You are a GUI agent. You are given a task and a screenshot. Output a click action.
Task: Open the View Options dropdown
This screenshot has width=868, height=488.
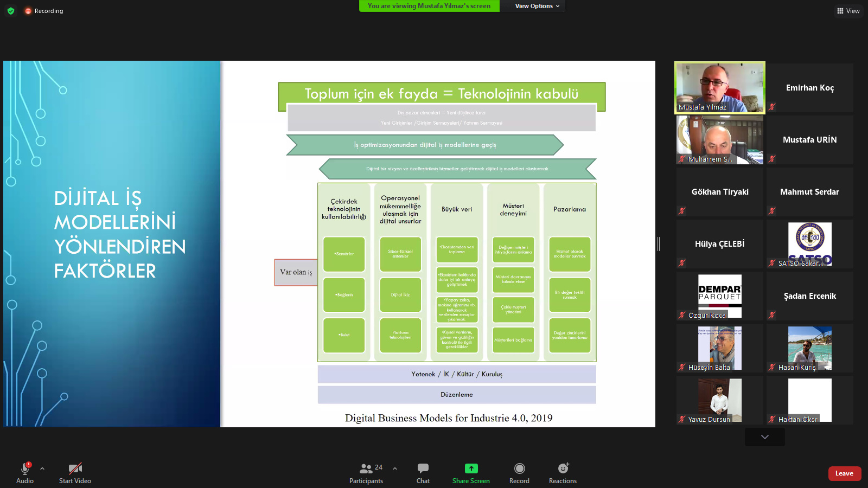click(x=537, y=6)
